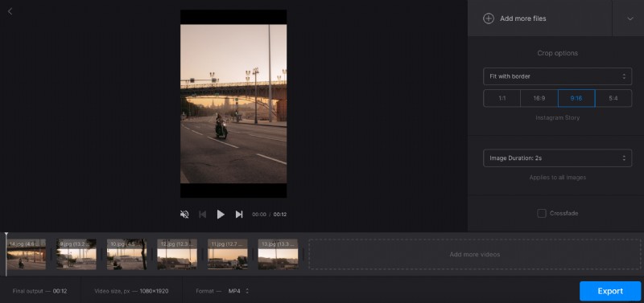This screenshot has height=303, width=644.
Task: Click the plus circle icon beside Add more files
Action: [x=489, y=18]
